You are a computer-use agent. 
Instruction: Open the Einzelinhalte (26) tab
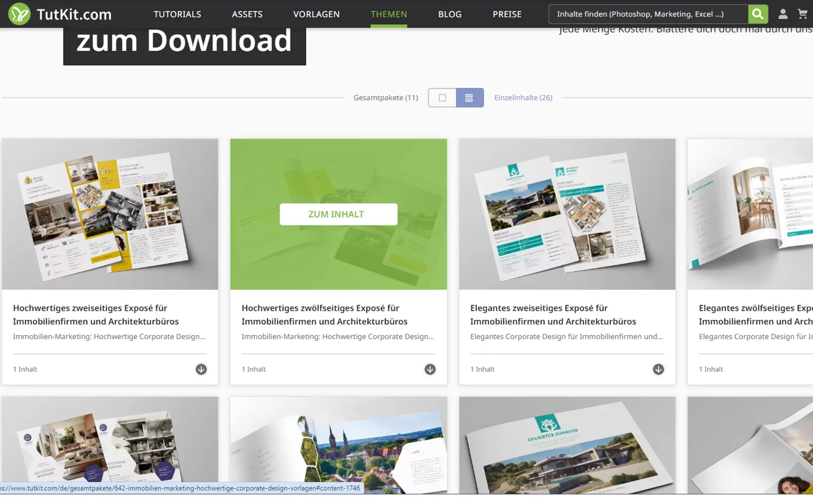[x=523, y=98]
